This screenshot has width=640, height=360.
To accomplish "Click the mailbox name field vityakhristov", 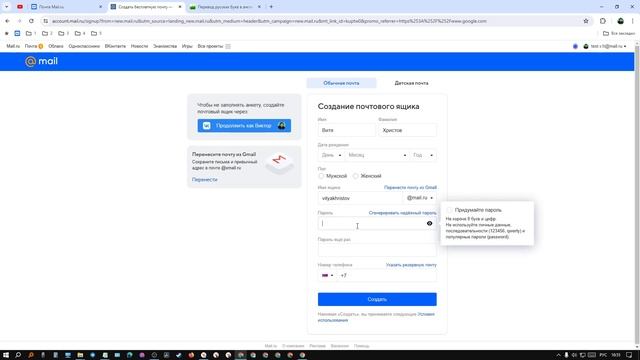I will (360, 198).
